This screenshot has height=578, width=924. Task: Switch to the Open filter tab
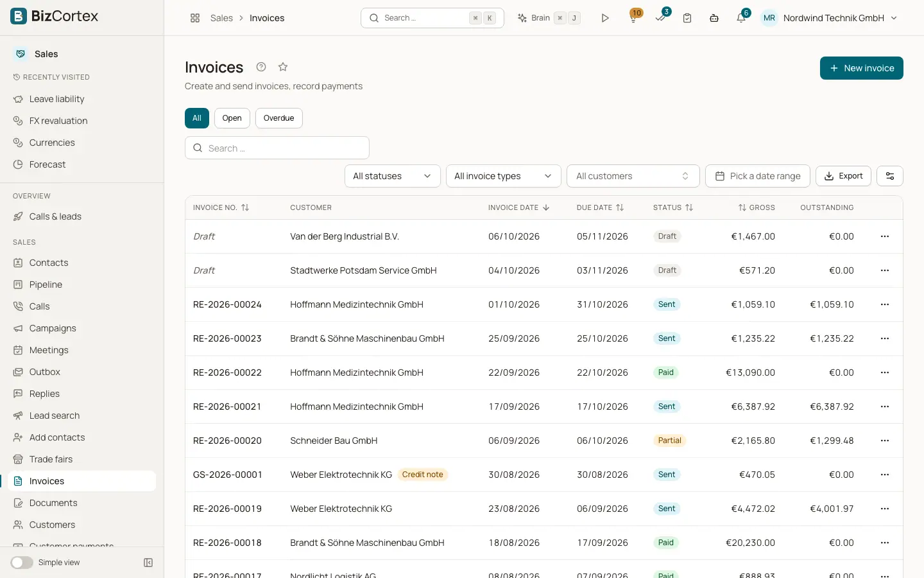[232, 118]
